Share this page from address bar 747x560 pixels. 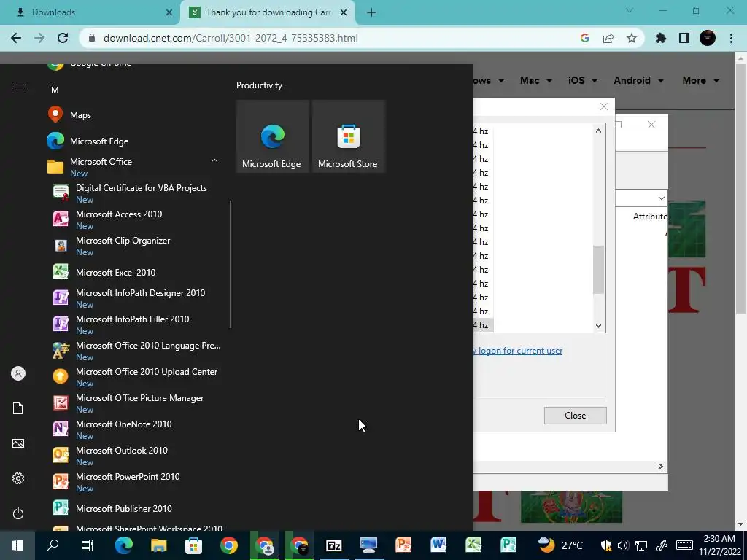(608, 38)
